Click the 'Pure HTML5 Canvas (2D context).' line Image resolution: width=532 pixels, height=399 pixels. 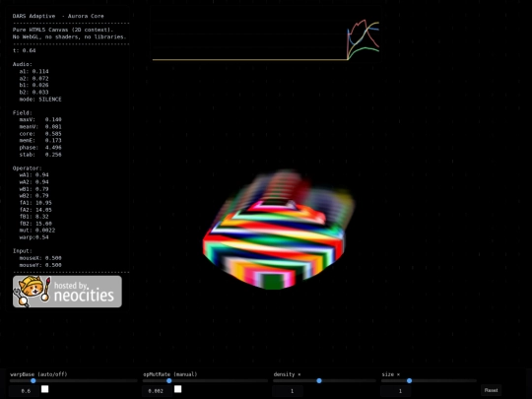coord(63,30)
